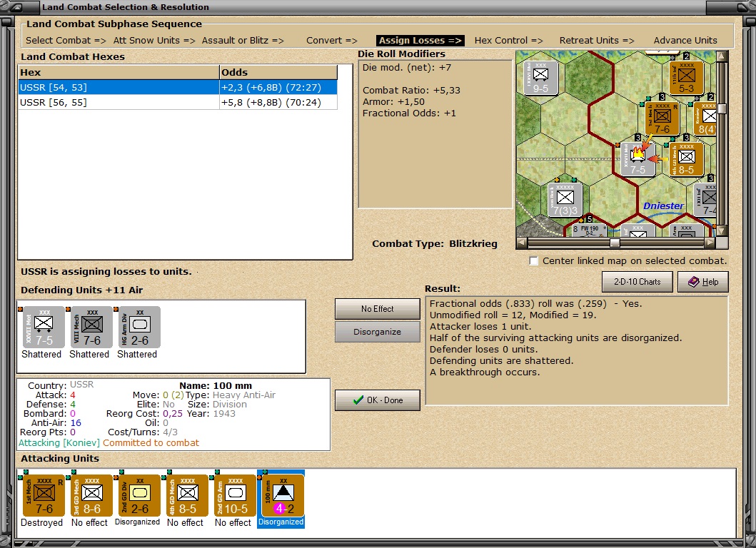
Task: Click the OK - Done button
Action: (377, 400)
